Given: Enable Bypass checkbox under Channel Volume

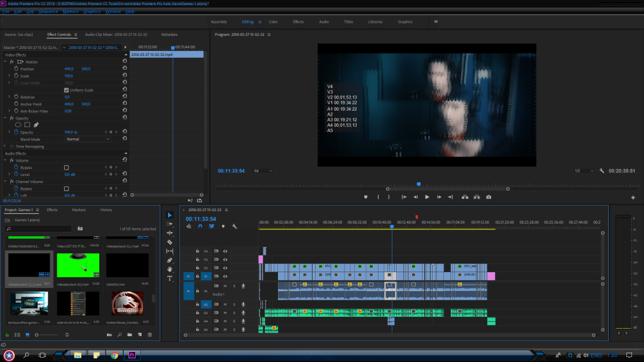Looking at the screenshot, I should 66,189.
